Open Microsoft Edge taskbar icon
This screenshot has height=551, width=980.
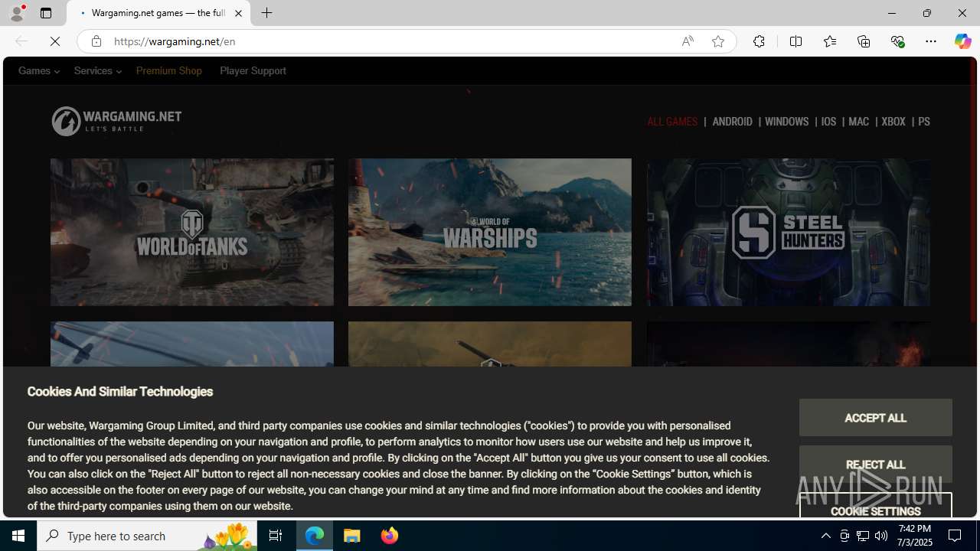coord(315,536)
